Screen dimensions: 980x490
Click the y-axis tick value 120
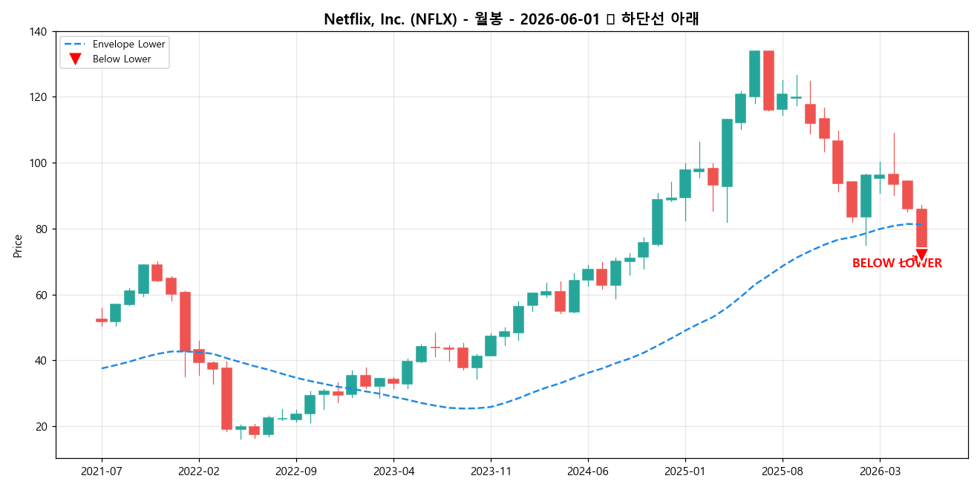tap(39, 97)
